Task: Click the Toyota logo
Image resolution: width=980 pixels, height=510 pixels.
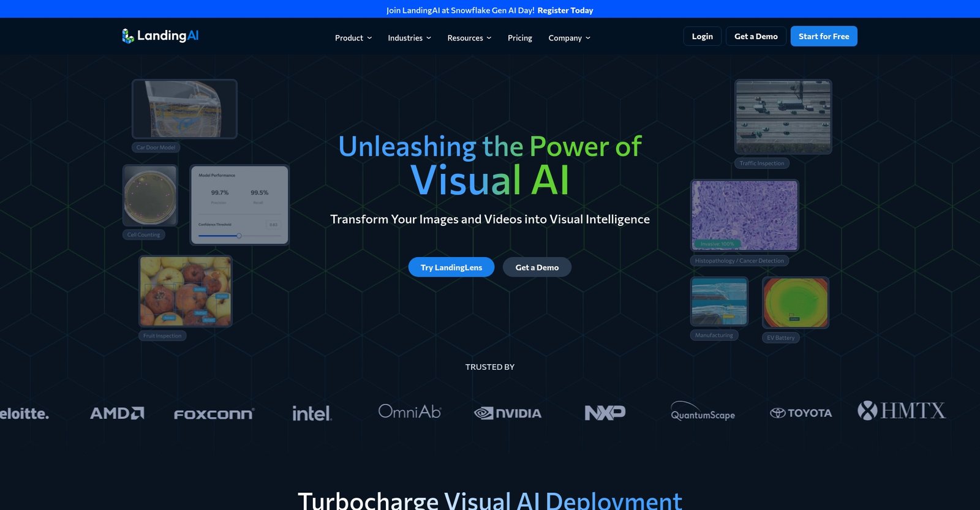Action: (x=801, y=413)
